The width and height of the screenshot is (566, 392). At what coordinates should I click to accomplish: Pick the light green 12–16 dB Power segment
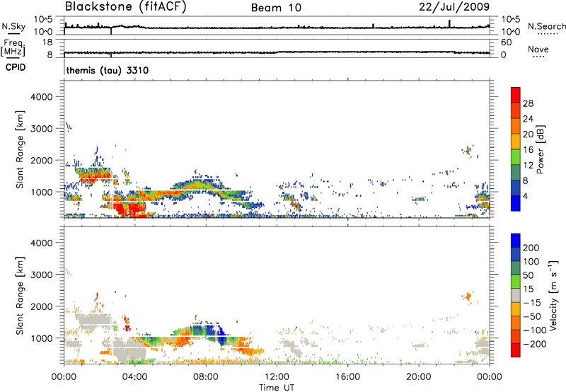[516, 156]
